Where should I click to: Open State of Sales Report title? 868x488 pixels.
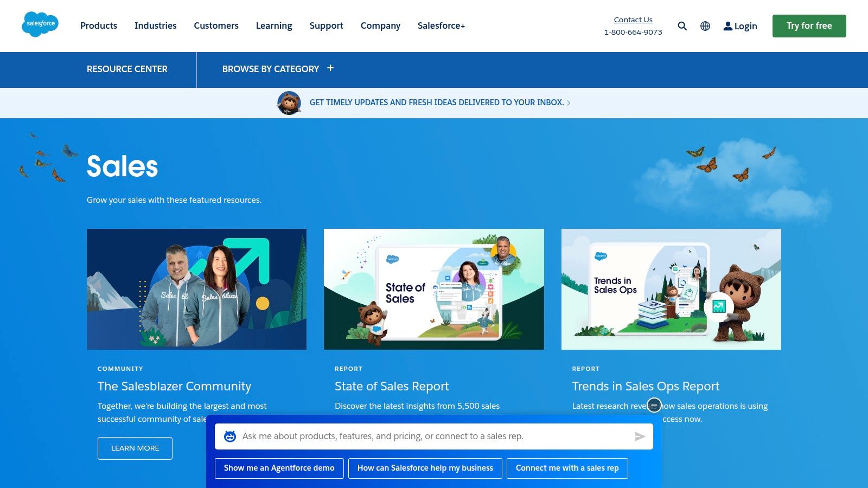[x=392, y=386]
